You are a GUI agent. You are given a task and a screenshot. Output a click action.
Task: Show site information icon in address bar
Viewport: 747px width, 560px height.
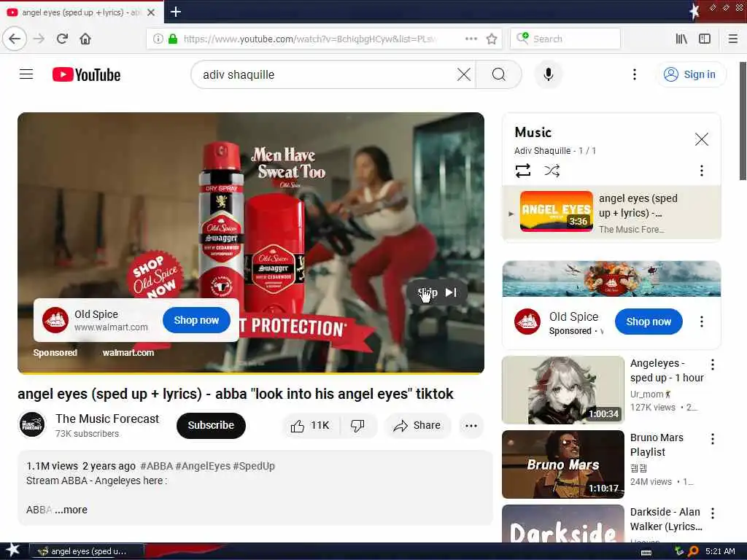[x=158, y=39]
